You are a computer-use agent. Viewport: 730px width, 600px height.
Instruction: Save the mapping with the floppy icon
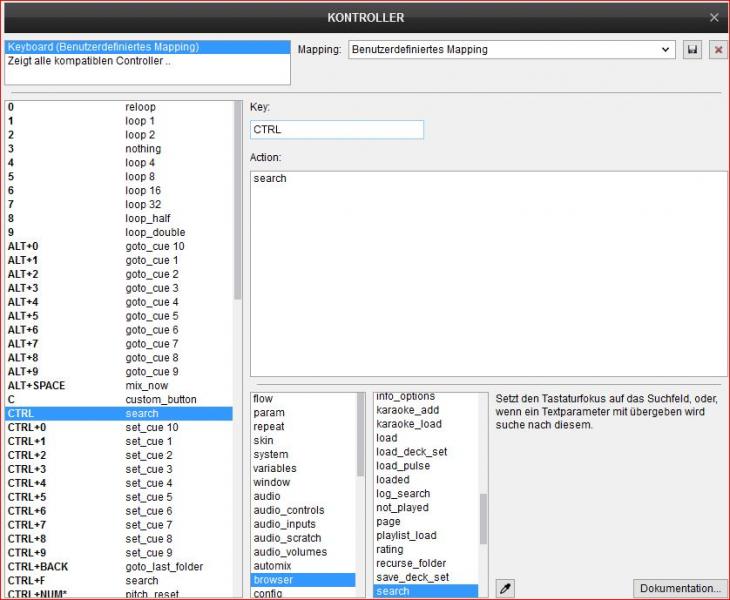point(692,50)
